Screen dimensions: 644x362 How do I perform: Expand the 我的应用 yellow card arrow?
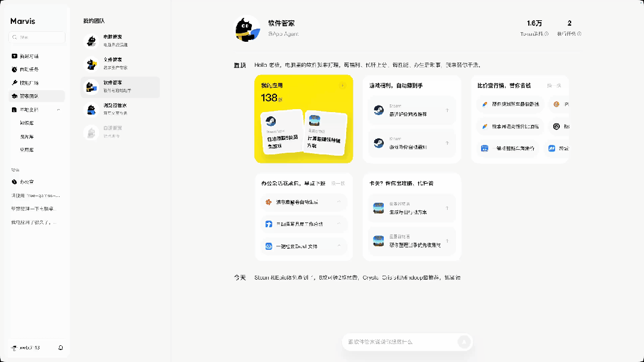pos(343,85)
